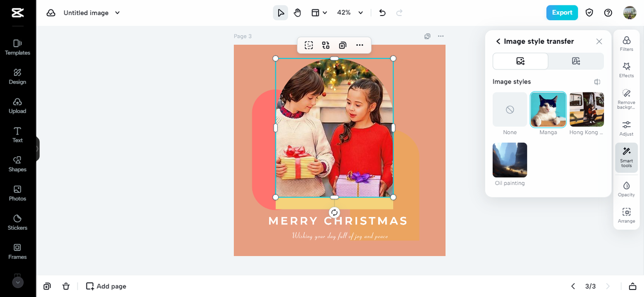The height and width of the screenshot is (297, 644).
Task: Select the pointer select tool
Action: [281, 13]
